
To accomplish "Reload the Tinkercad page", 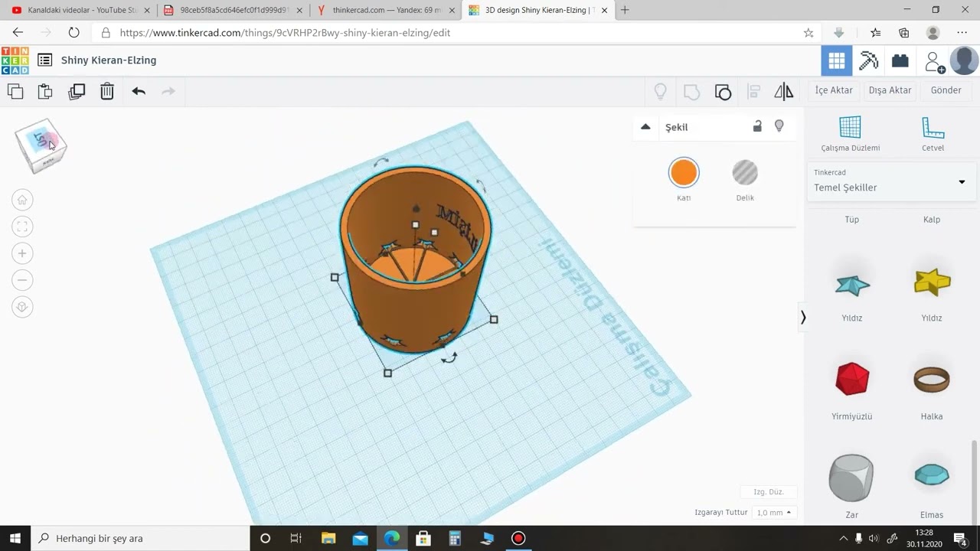I will tap(73, 33).
